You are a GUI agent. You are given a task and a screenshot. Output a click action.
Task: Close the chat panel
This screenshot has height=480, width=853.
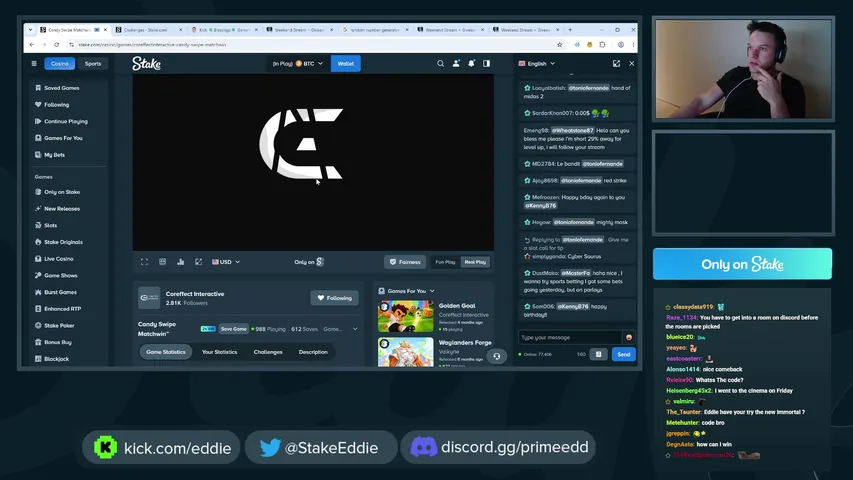632,64
